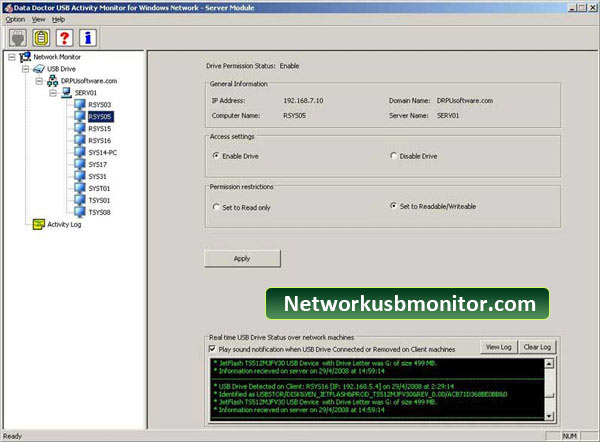Collapse the USB Drive tree node
Image resolution: width=600 pixels, height=442 pixels.
(x=26, y=69)
